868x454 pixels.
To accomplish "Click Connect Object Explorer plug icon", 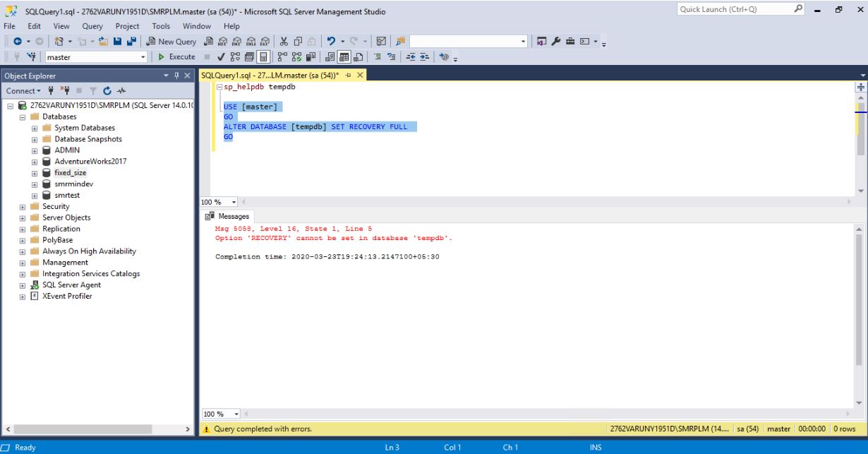I will (51, 90).
